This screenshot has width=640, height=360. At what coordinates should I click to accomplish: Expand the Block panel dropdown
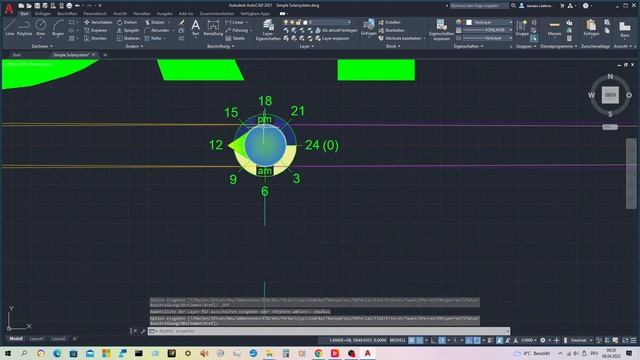[x=393, y=46]
